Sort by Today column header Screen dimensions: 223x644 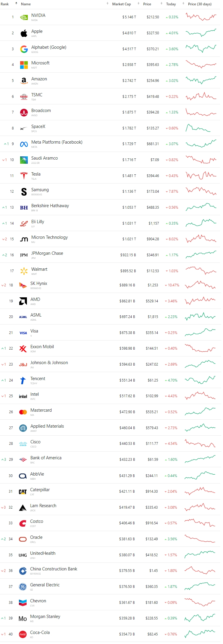click(171, 4)
